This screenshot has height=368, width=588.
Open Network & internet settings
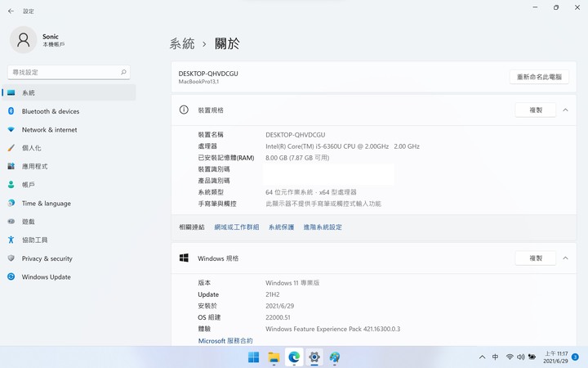click(x=69, y=129)
